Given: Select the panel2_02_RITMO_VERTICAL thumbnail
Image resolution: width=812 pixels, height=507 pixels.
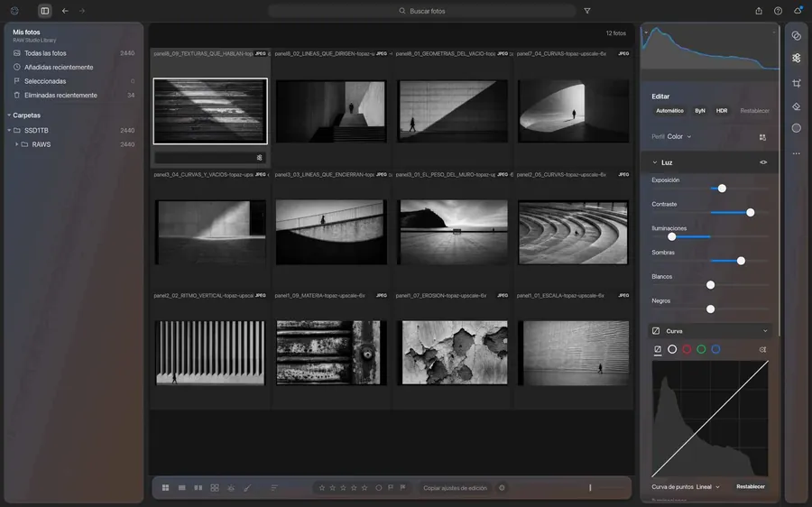Looking at the screenshot, I should click(210, 353).
